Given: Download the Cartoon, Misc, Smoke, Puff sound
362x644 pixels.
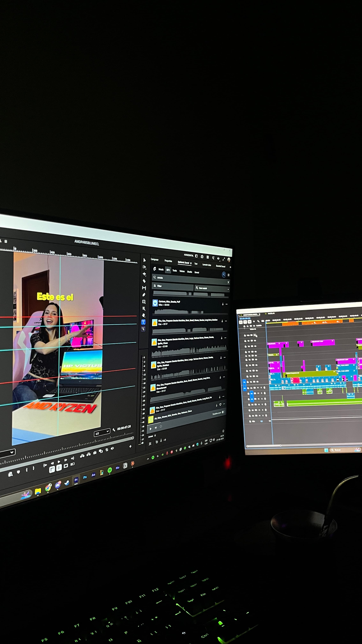Looking at the screenshot, I should [x=223, y=304].
